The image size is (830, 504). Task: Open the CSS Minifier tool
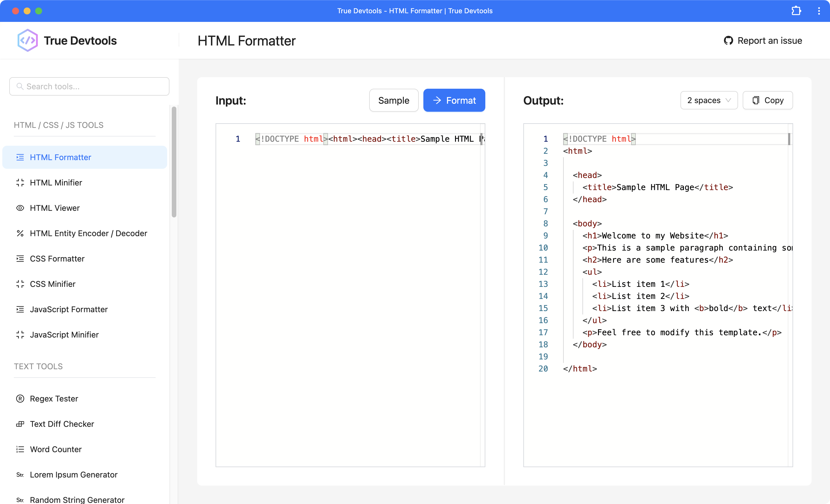pyautogui.click(x=84, y=284)
